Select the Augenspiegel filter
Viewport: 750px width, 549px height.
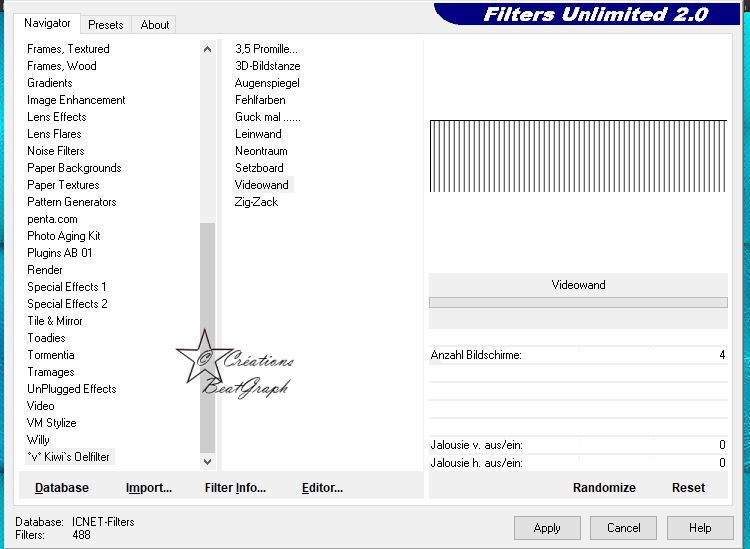(267, 83)
